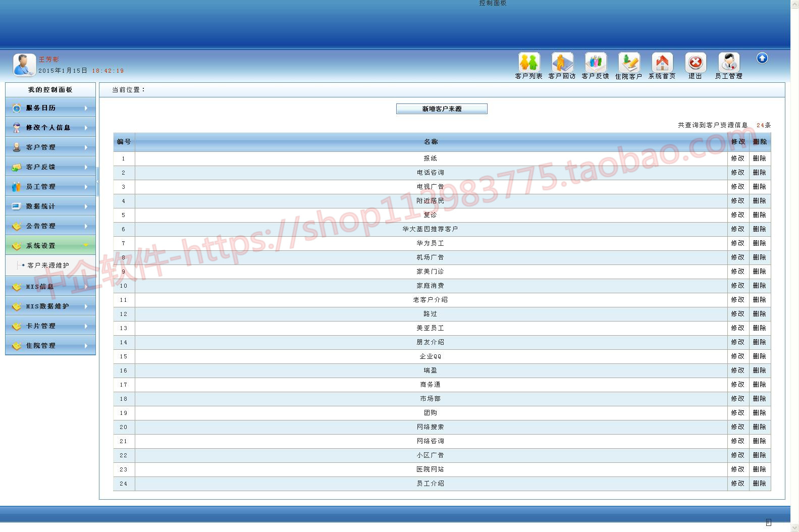The image size is (799, 532).
Task: Expand the 卡片管理 menu arrow
Action: coord(86,326)
